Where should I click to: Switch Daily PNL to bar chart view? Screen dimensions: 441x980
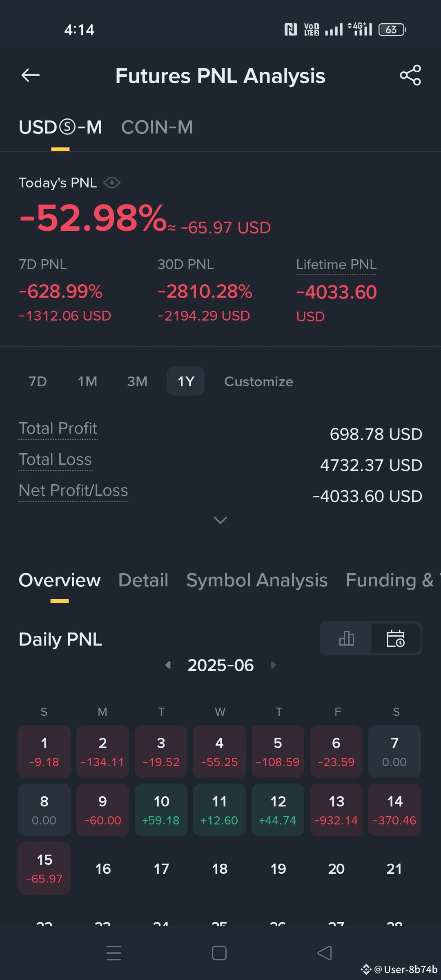click(346, 638)
